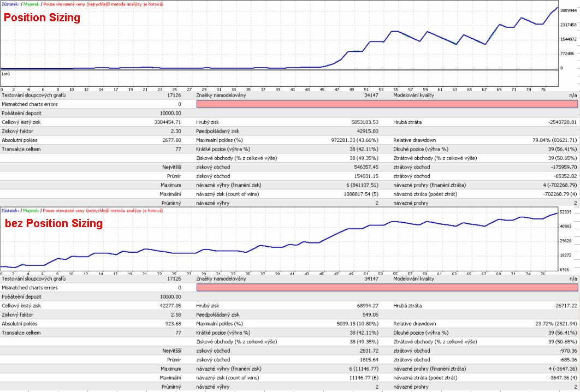Select the pink modelling quality bar in top report

coord(387,104)
